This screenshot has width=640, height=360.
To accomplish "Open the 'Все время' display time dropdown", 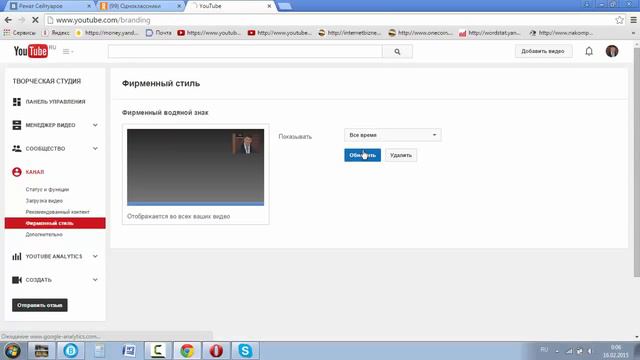I will pyautogui.click(x=393, y=135).
